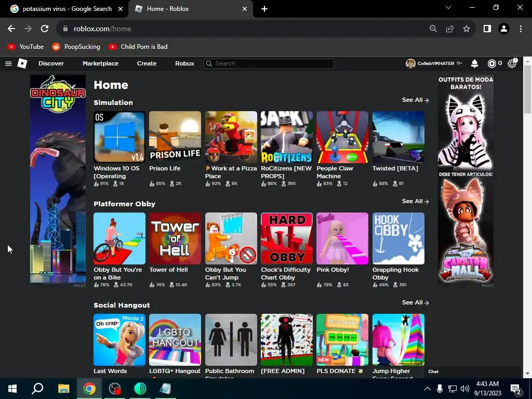
Task: See All Simulation experiences
Action: [415, 100]
